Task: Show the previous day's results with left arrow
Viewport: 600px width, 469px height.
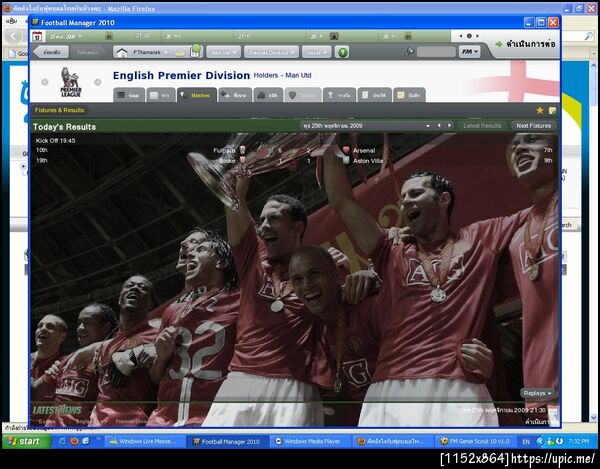Action: click(x=439, y=125)
